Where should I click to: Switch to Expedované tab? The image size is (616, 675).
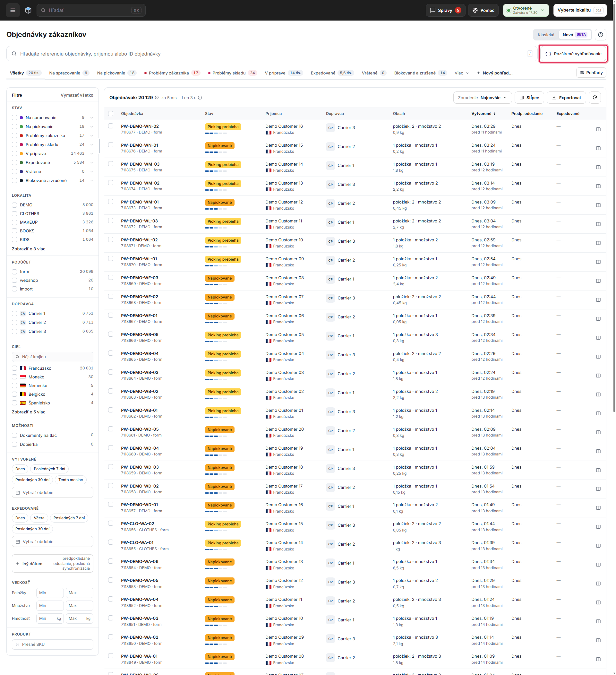tap(332, 73)
